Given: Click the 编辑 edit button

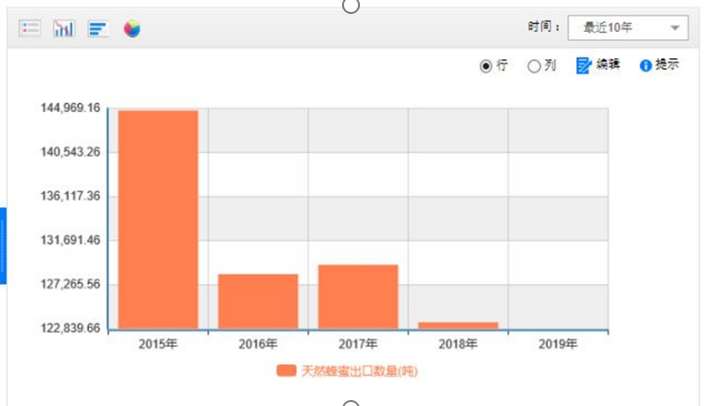Looking at the screenshot, I should (x=598, y=65).
